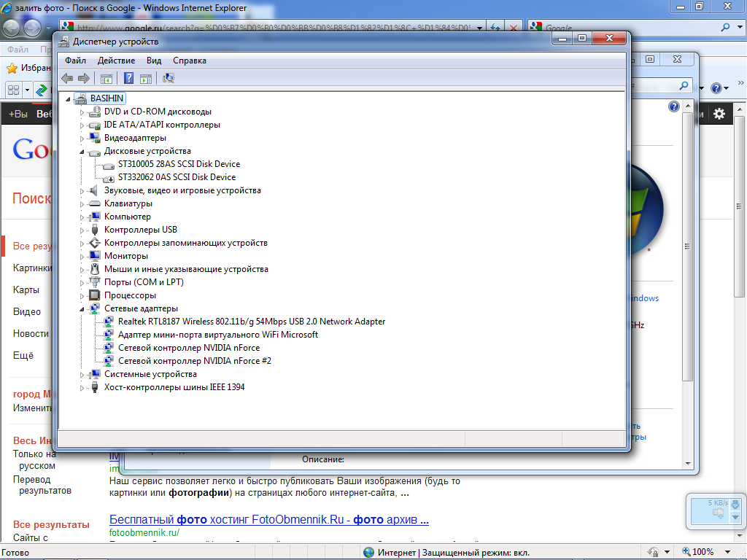
Task: Click the Контроллеры запоминающих устройств icon
Action: pyautogui.click(x=95, y=243)
